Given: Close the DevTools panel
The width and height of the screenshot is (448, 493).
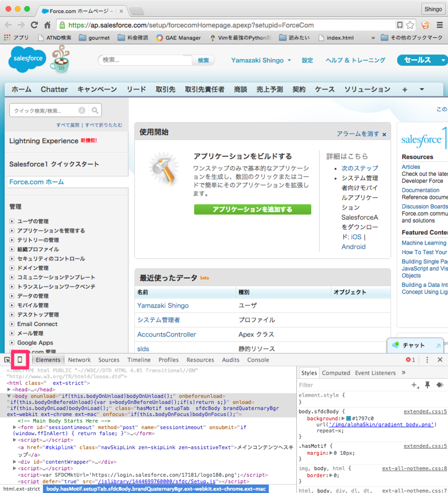Looking at the screenshot, I should click(440, 360).
